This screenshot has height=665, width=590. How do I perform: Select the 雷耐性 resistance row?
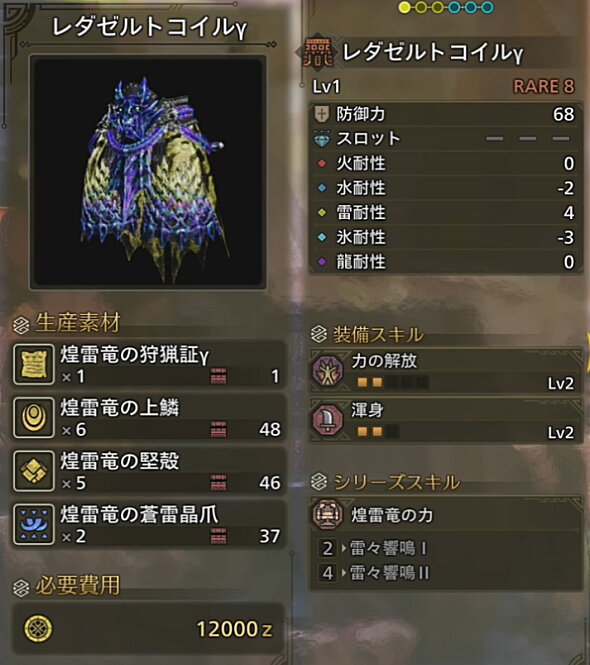coord(445,212)
